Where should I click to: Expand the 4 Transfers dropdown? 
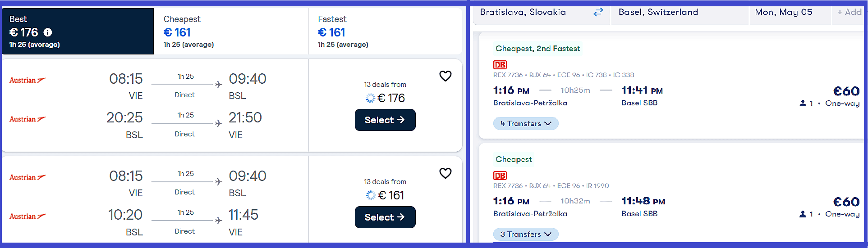[526, 123]
